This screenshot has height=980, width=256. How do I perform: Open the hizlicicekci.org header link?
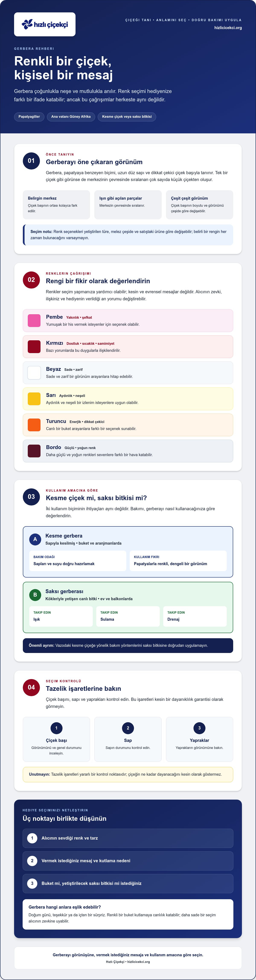point(228,28)
